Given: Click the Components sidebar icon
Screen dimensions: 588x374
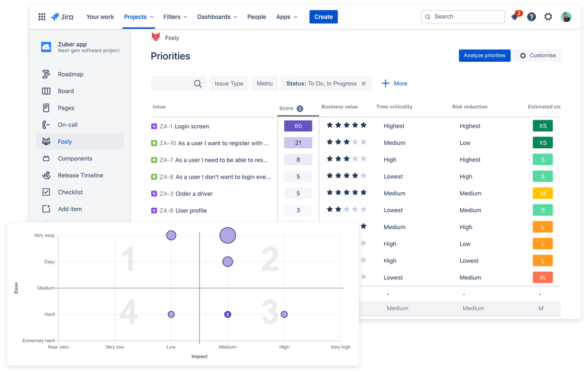Looking at the screenshot, I should (46, 159).
